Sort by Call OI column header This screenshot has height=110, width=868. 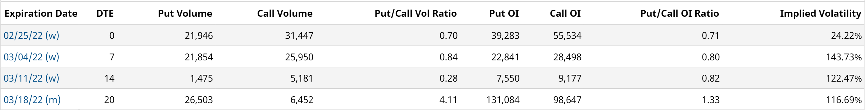[x=565, y=13]
